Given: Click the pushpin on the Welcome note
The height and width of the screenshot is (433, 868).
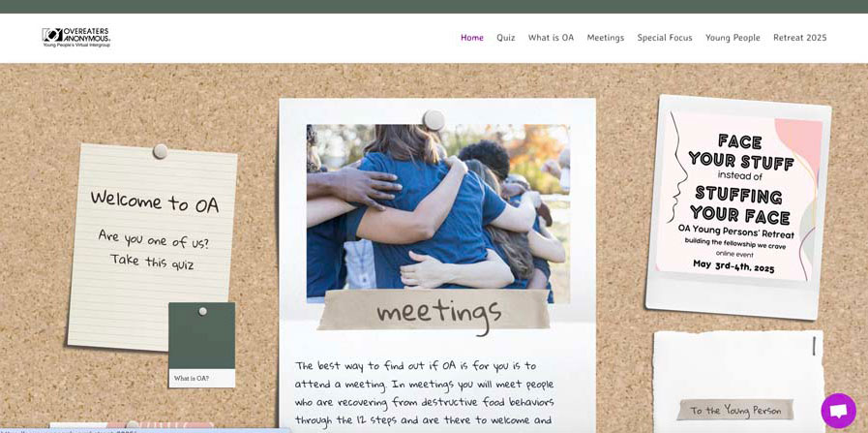Looking at the screenshot, I should pyautogui.click(x=161, y=151).
